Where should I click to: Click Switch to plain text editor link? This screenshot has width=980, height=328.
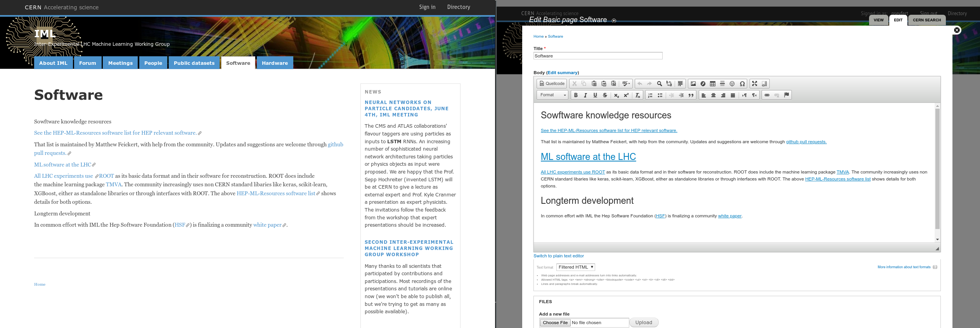[x=559, y=256]
